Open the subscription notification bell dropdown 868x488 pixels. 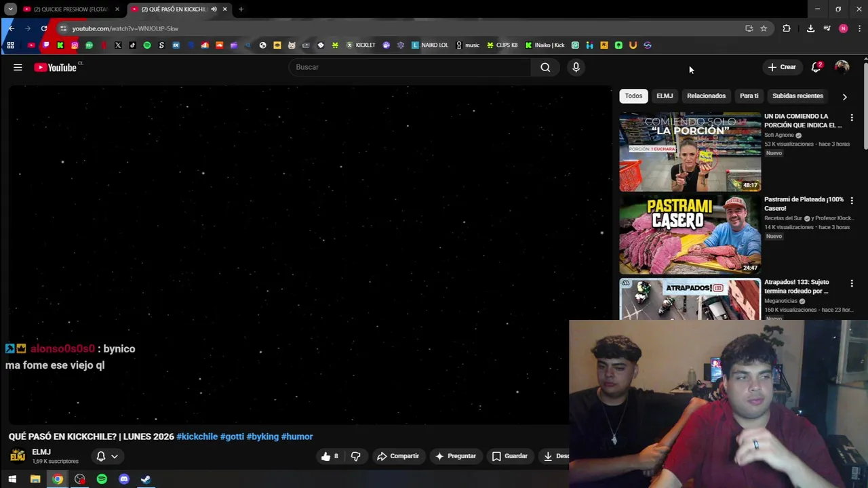[107, 456]
